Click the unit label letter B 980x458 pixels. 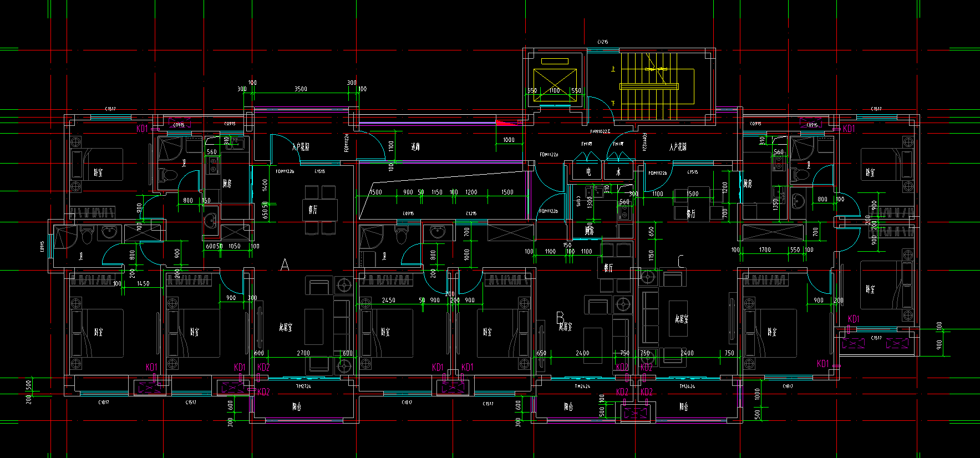560,317
